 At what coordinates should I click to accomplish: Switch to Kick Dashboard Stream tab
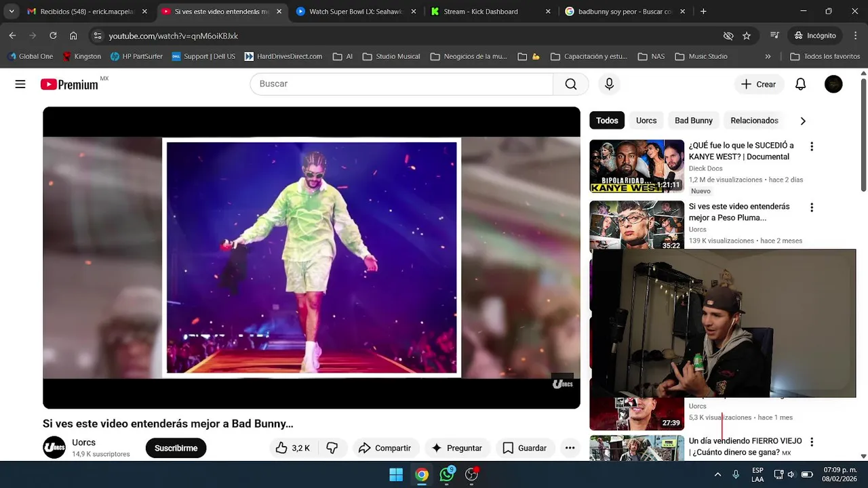490,12
